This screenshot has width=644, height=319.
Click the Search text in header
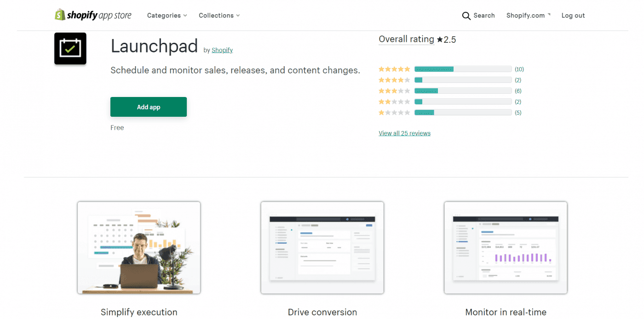click(x=484, y=16)
